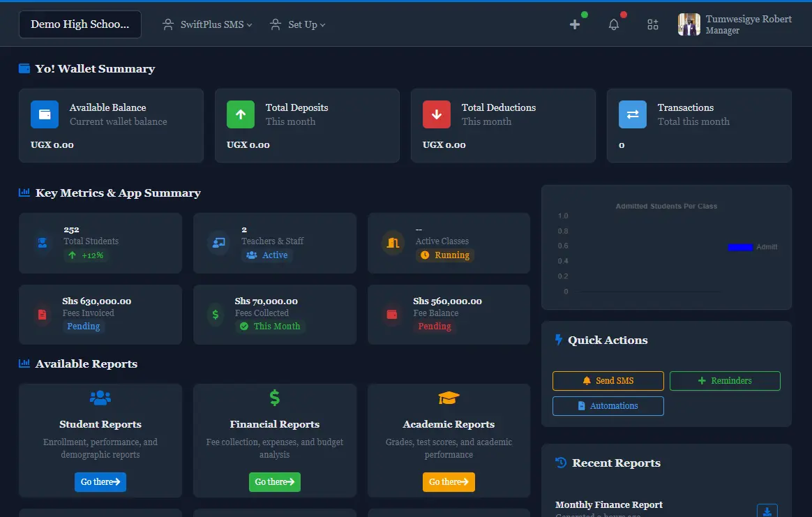Open the notifications bell icon
812x517 pixels.
(x=614, y=24)
